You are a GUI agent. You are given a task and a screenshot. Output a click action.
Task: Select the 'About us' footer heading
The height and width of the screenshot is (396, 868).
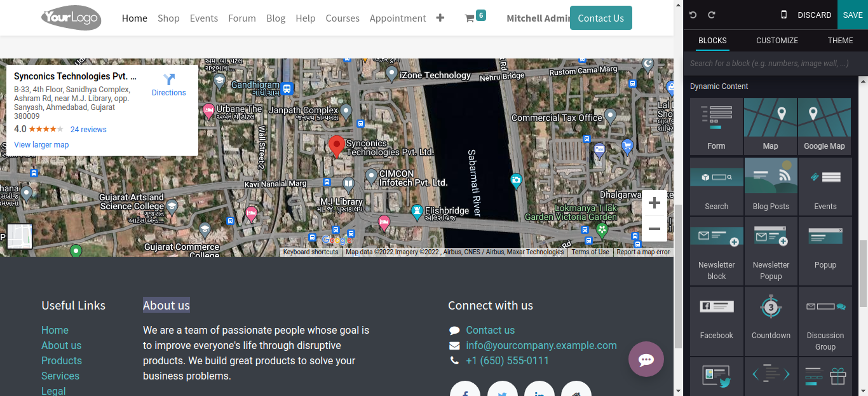click(166, 306)
